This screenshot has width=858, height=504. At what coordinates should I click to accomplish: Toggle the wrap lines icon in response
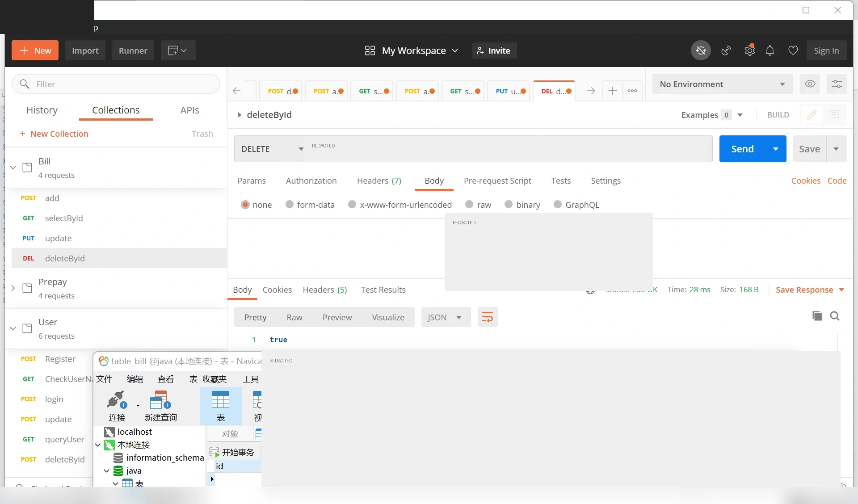488,317
